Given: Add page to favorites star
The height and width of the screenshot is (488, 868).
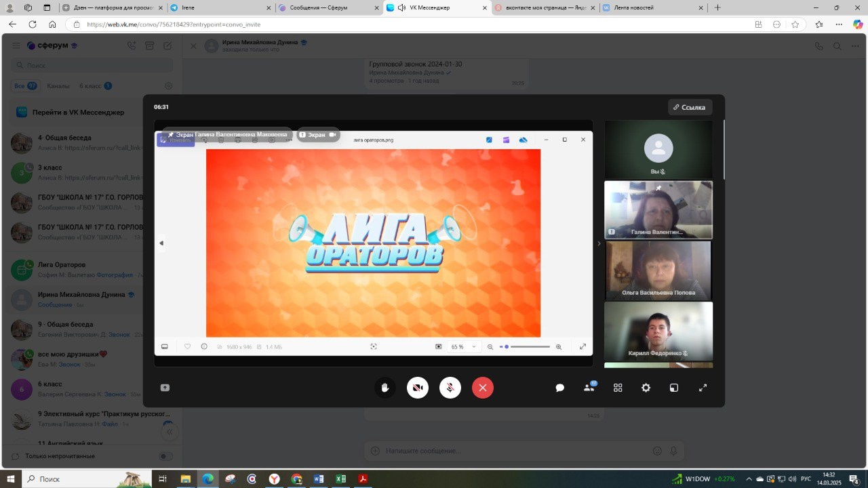Looking at the screenshot, I should coord(795,24).
